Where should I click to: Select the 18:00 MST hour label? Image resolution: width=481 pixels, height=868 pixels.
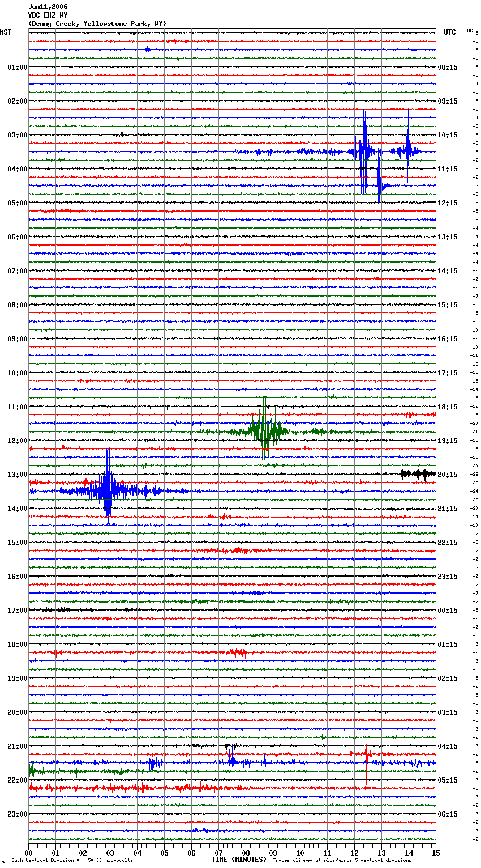coord(17,644)
